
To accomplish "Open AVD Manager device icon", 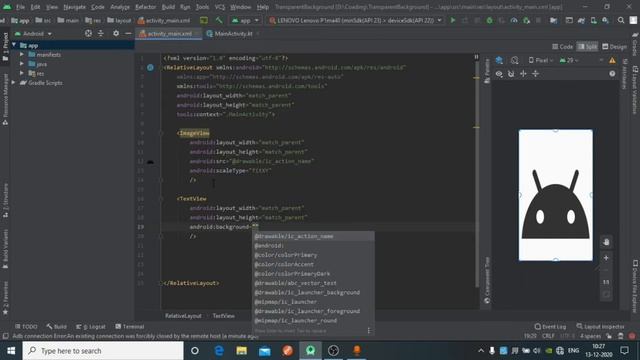I will [593, 20].
